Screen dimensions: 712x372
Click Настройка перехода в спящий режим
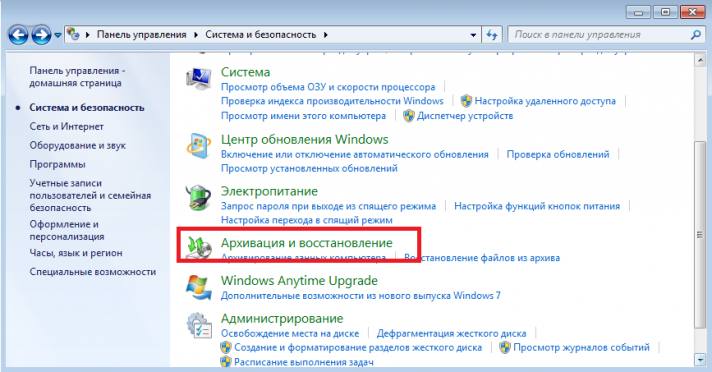pyautogui.click(x=307, y=220)
